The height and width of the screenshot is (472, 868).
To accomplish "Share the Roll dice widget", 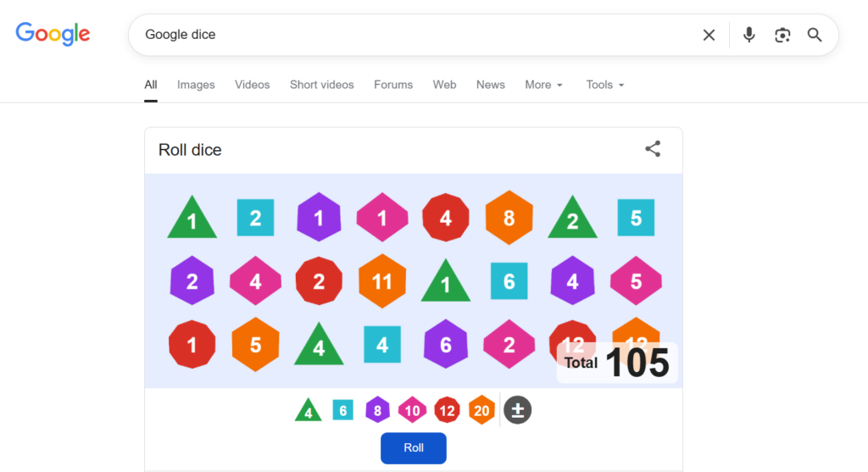I will pyautogui.click(x=653, y=149).
